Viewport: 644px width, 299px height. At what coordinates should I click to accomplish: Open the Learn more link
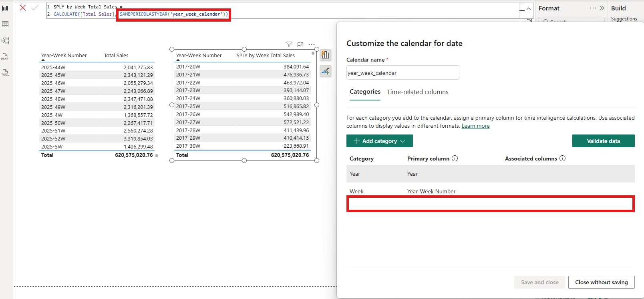pos(475,126)
